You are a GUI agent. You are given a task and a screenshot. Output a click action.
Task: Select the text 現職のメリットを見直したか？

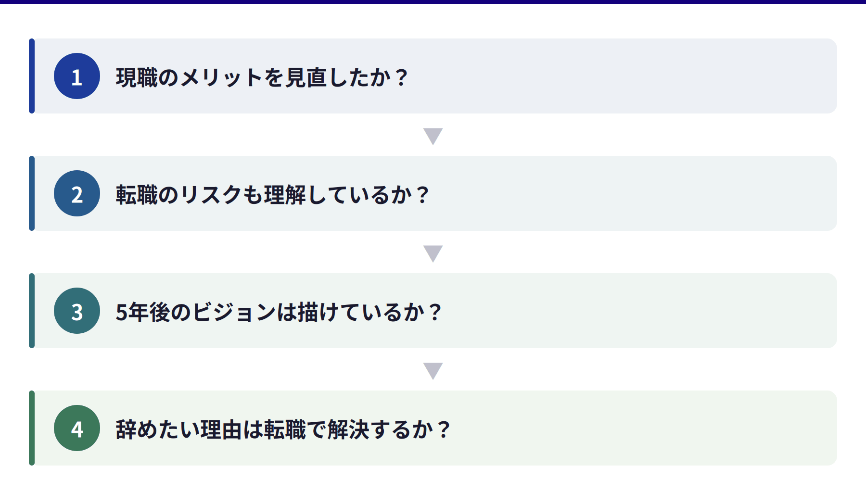[262, 77]
